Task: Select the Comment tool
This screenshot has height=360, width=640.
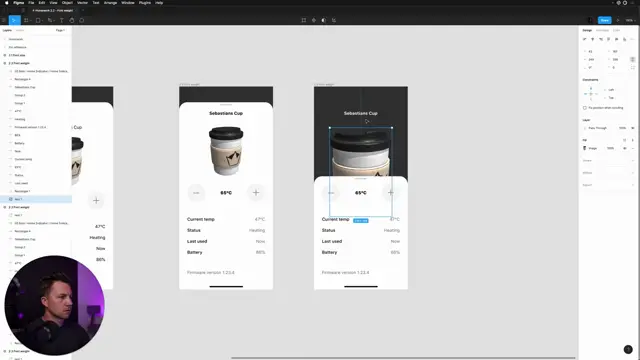Action: pos(82,20)
